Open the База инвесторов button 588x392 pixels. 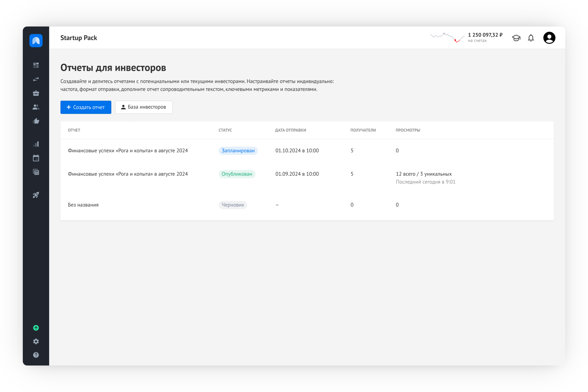tap(144, 107)
